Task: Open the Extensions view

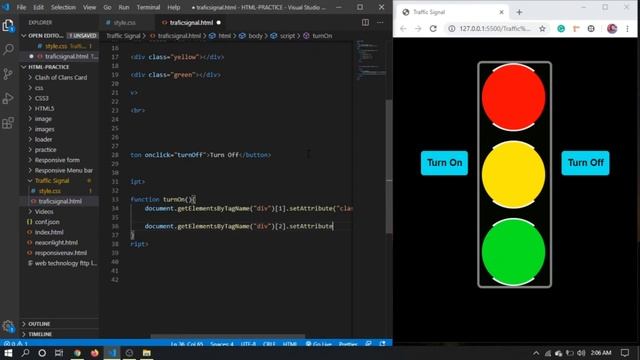Action: pyautogui.click(x=8, y=123)
